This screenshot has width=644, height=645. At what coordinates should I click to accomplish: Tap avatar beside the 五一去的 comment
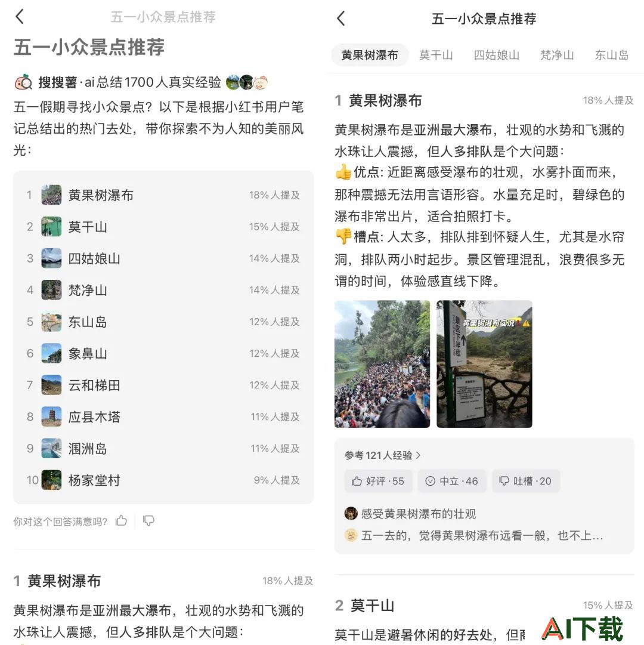pyautogui.click(x=351, y=535)
